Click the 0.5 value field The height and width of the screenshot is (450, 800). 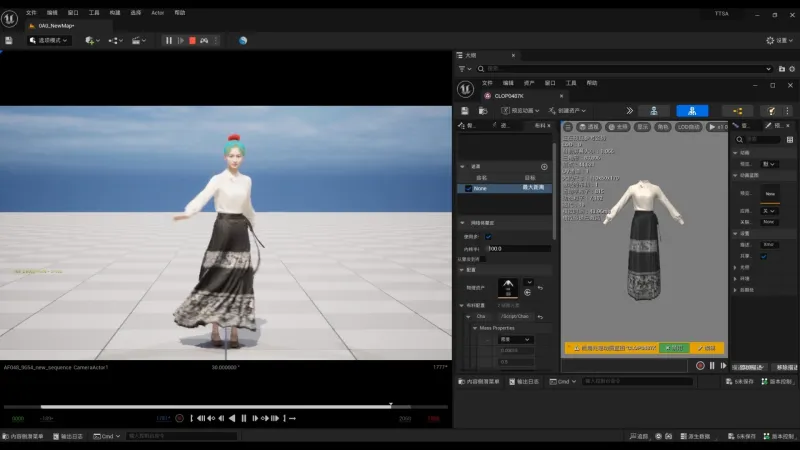pos(516,362)
